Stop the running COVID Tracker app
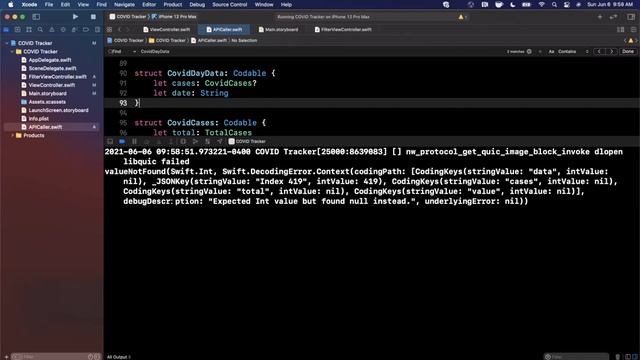This screenshot has height=360, width=640. (x=93, y=17)
